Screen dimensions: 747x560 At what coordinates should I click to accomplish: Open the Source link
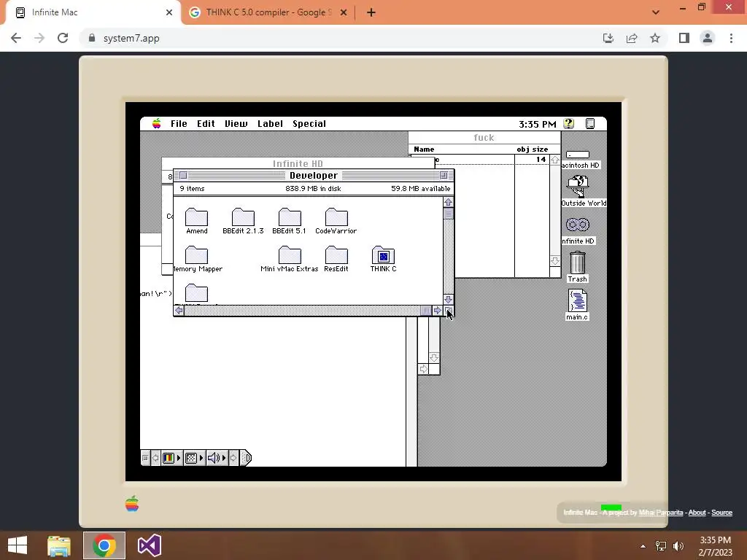click(721, 513)
